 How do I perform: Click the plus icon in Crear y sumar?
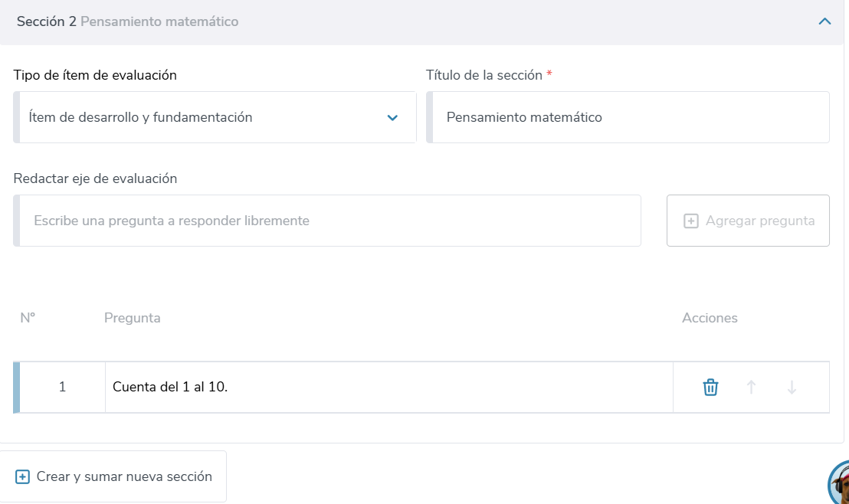[x=22, y=476]
